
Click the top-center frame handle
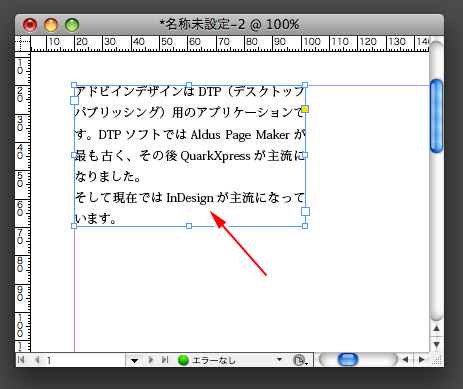(x=189, y=85)
